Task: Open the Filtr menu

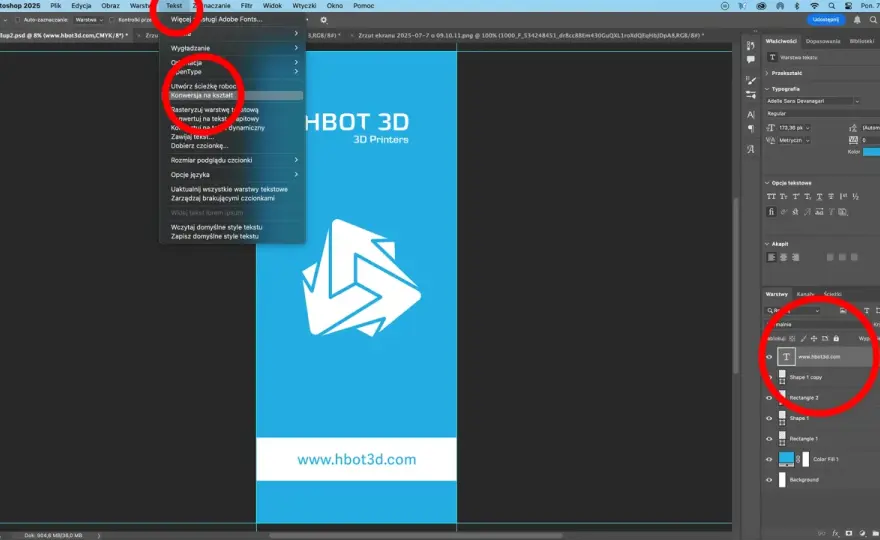Action: 246,6
